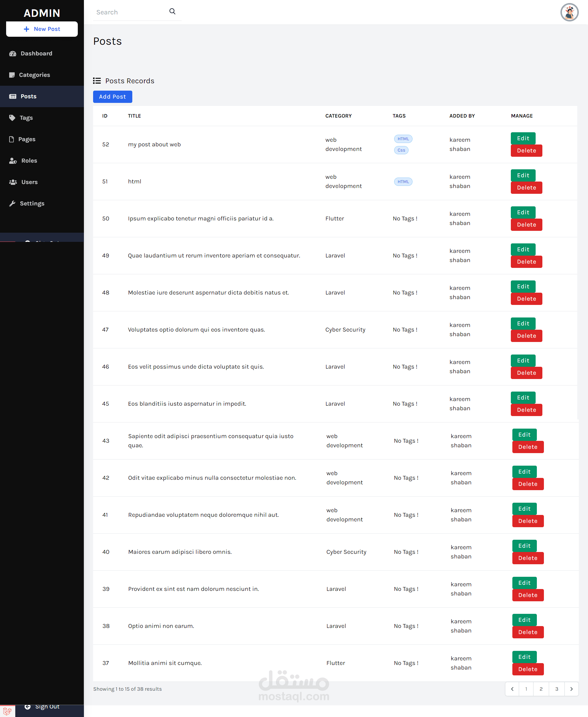Screen dimensions: 588x717
Task: Click the Tags tag icon in sidebar
Action: (12, 118)
